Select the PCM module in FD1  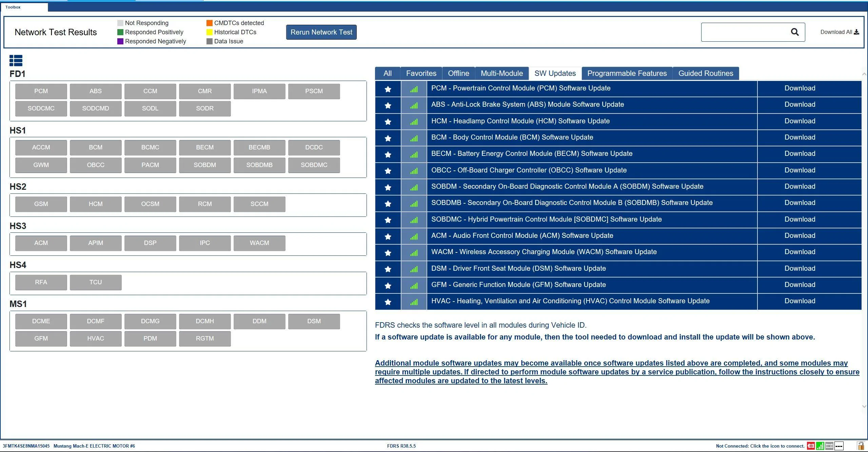pos(41,91)
